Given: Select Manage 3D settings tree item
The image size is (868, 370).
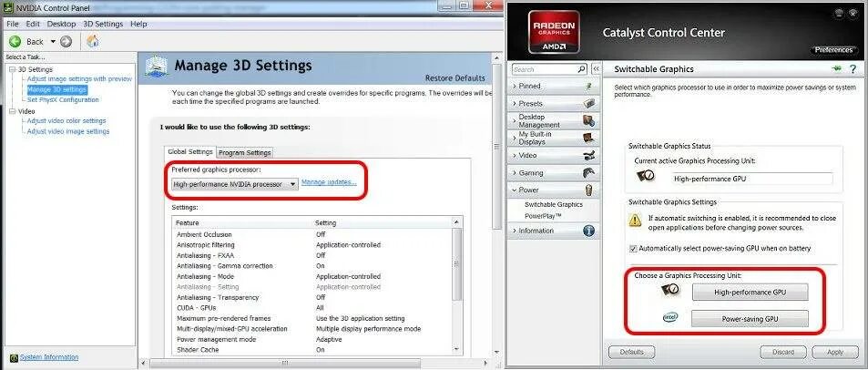Looking at the screenshot, I should (x=56, y=89).
